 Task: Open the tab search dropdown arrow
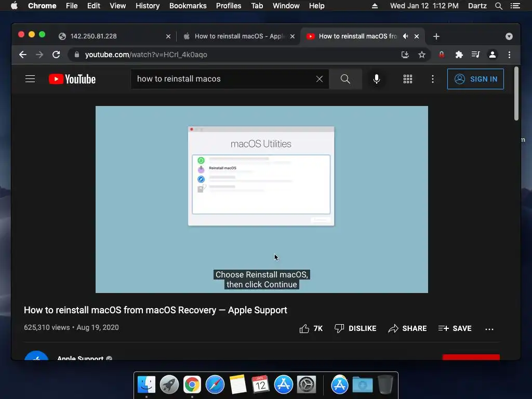point(509,36)
